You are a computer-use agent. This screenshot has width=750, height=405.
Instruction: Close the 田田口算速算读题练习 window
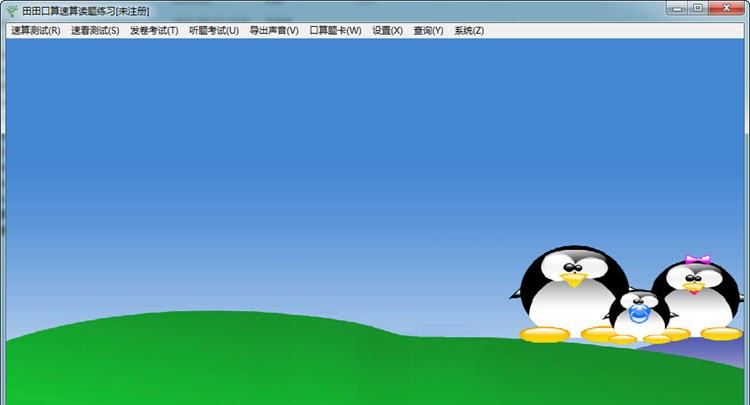727,8
